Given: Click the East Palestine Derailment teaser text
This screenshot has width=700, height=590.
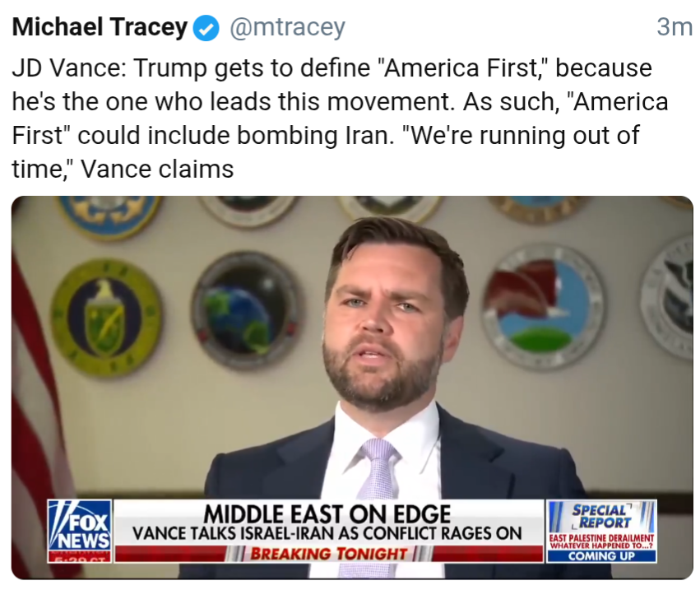Looking at the screenshot, I should [601, 541].
